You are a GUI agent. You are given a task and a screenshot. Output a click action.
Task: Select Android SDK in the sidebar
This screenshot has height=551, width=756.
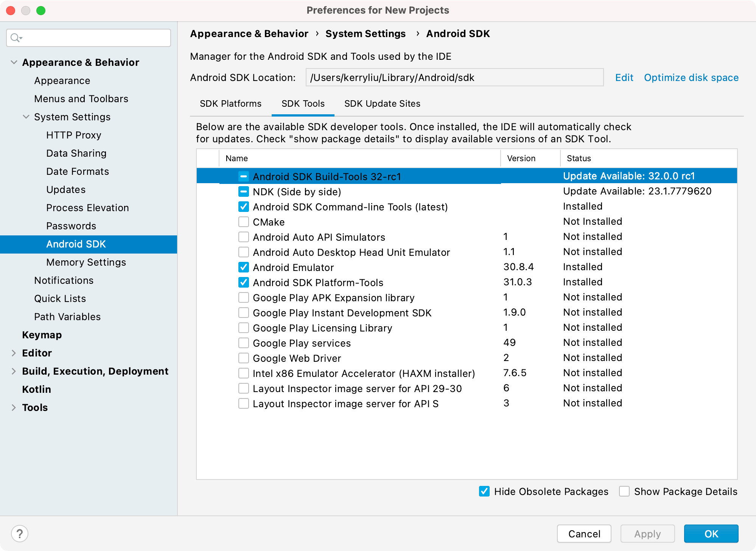(89, 244)
